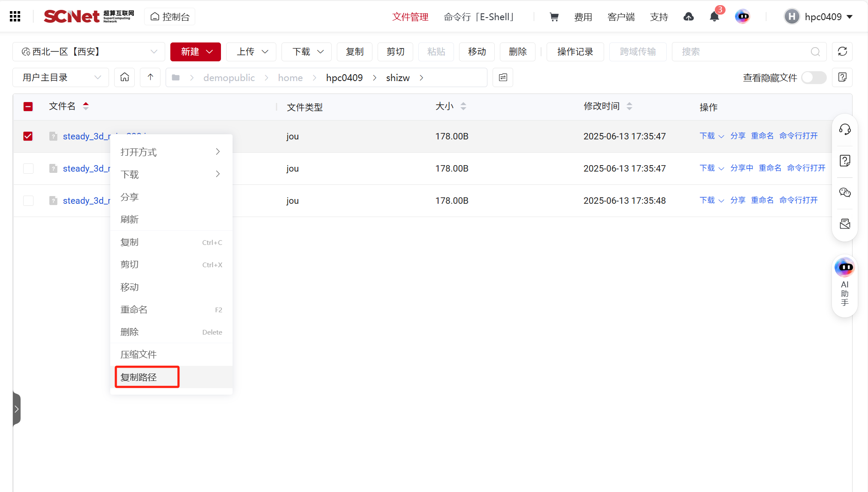The image size is (868, 492).
Task: Open the app grid launcher icon
Action: coord(15,16)
